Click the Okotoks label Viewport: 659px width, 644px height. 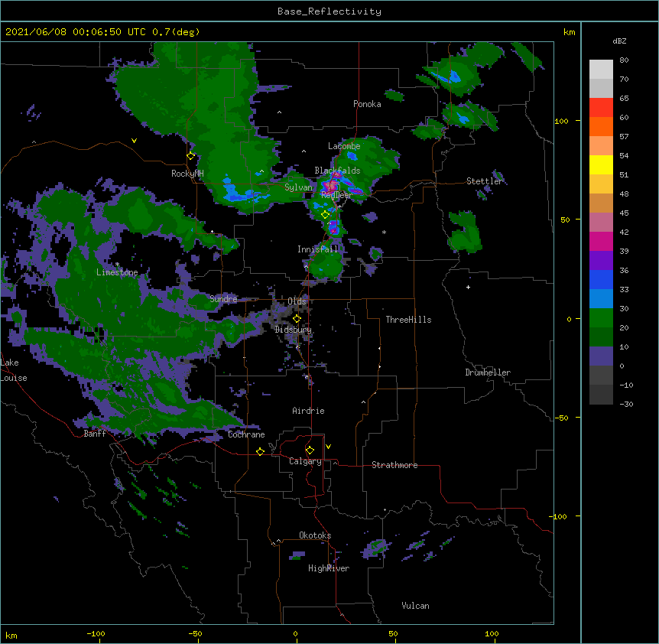pos(315,535)
